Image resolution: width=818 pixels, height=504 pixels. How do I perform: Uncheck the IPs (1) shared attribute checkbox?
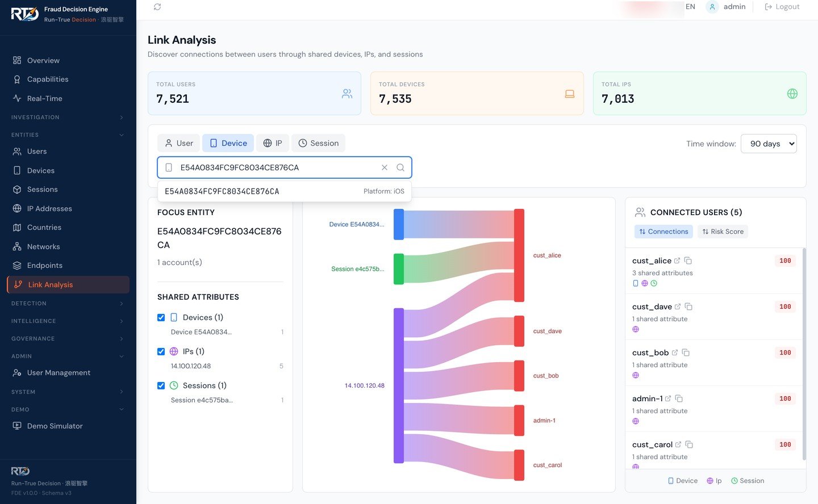(x=161, y=351)
